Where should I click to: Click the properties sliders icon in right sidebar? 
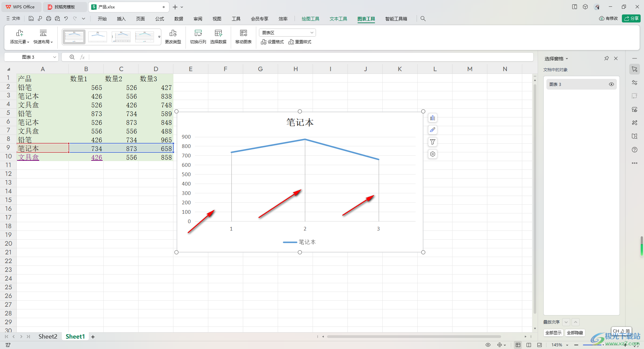coord(635,83)
